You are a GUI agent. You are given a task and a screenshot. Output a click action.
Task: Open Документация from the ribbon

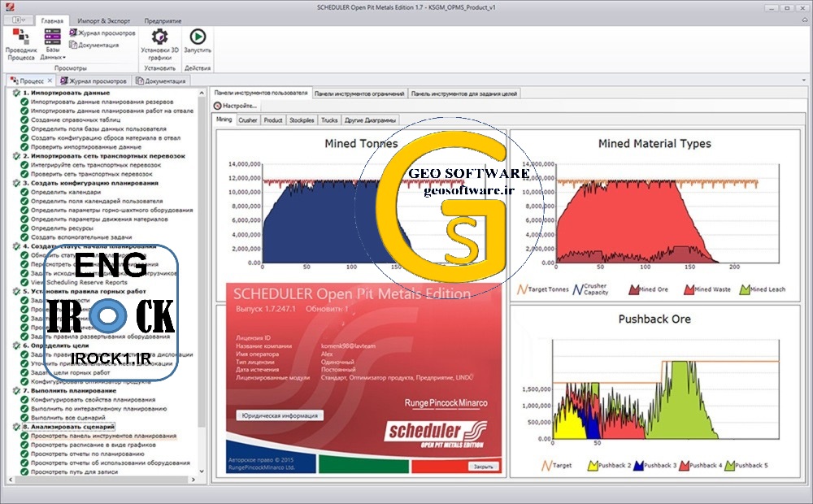94,45
